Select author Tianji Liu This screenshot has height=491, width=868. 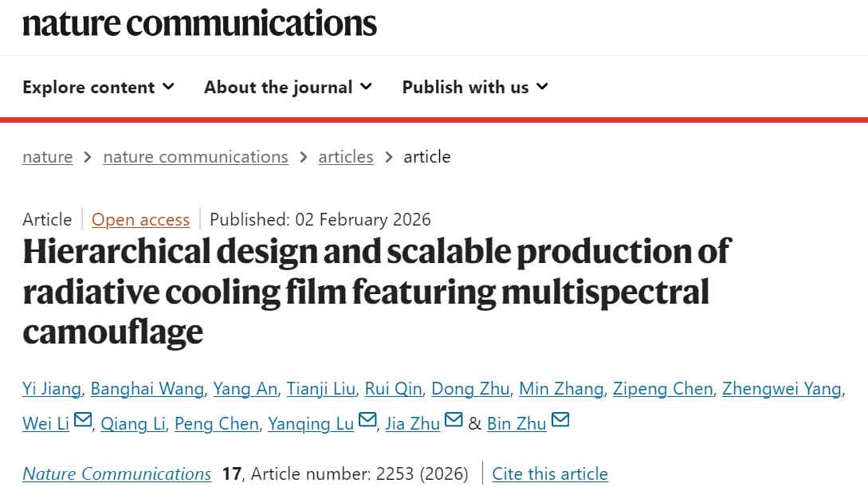point(320,389)
